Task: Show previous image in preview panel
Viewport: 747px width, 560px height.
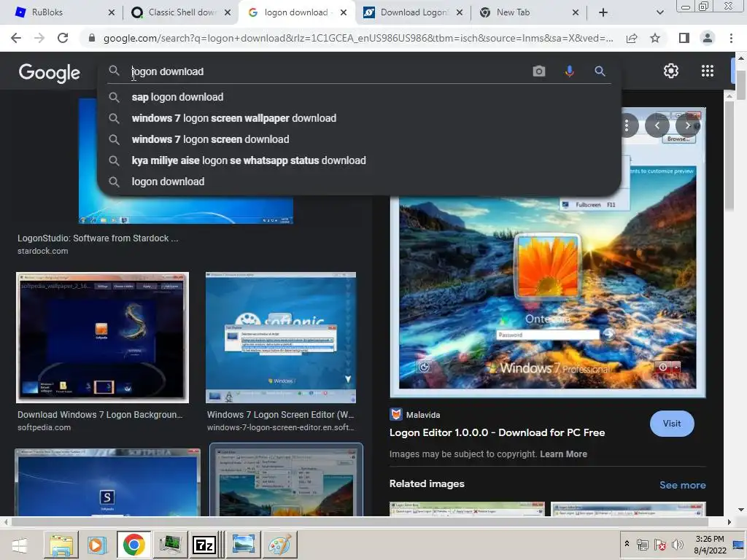Action: pos(657,125)
